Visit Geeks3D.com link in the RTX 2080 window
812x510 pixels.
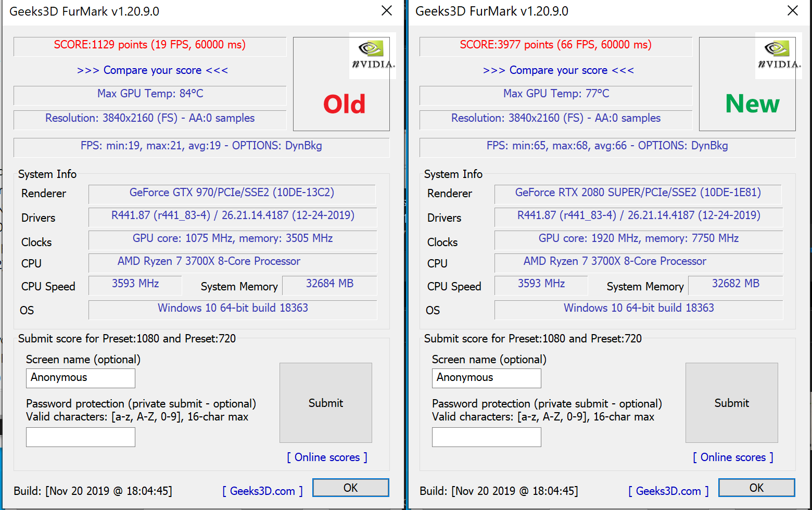coord(668,491)
